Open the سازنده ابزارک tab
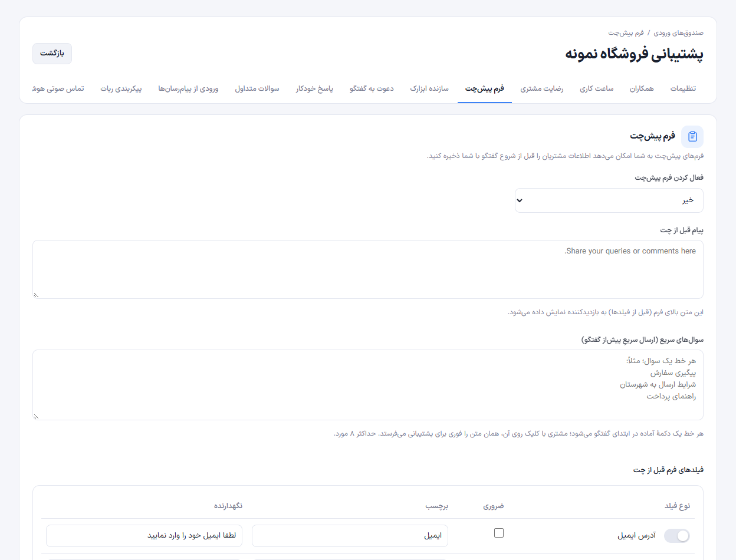The height and width of the screenshot is (560, 736). tap(429, 89)
